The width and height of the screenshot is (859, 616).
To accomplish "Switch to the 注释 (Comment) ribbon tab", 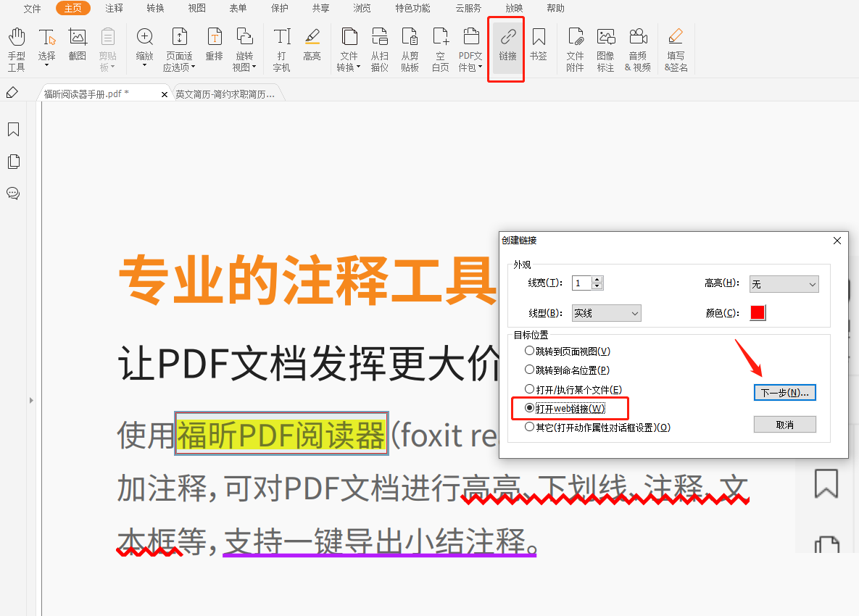I will coord(114,8).
